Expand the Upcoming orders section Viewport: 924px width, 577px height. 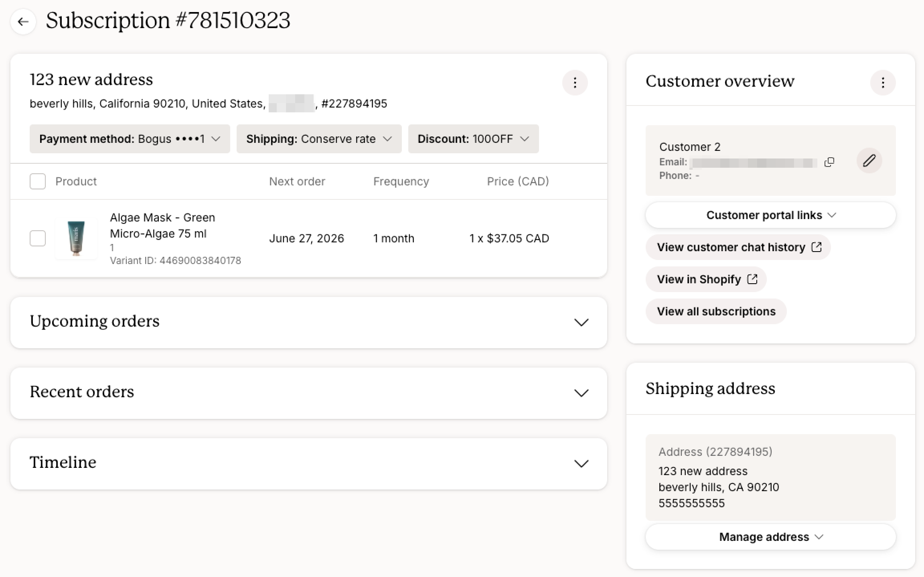click(x=309, y=322)
